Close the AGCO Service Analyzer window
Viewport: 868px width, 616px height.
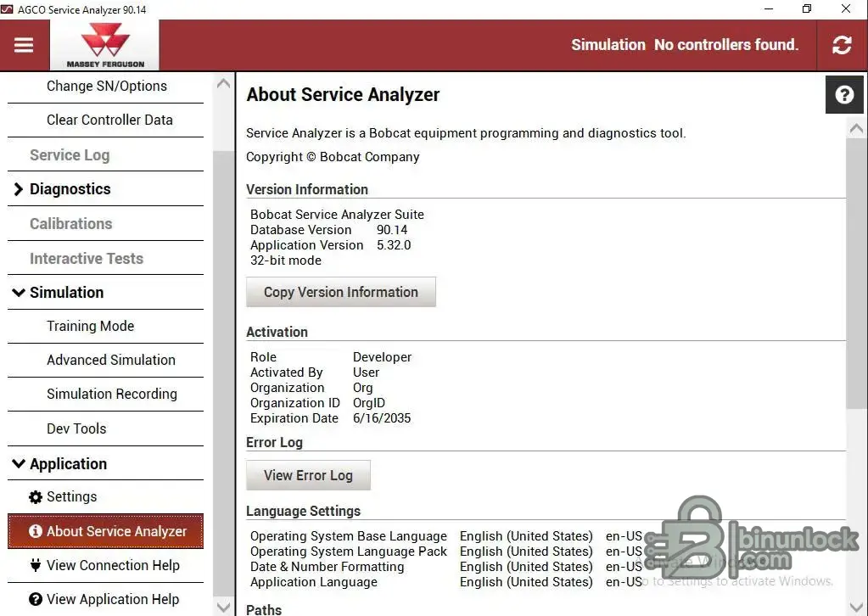[x=846, y=8]
